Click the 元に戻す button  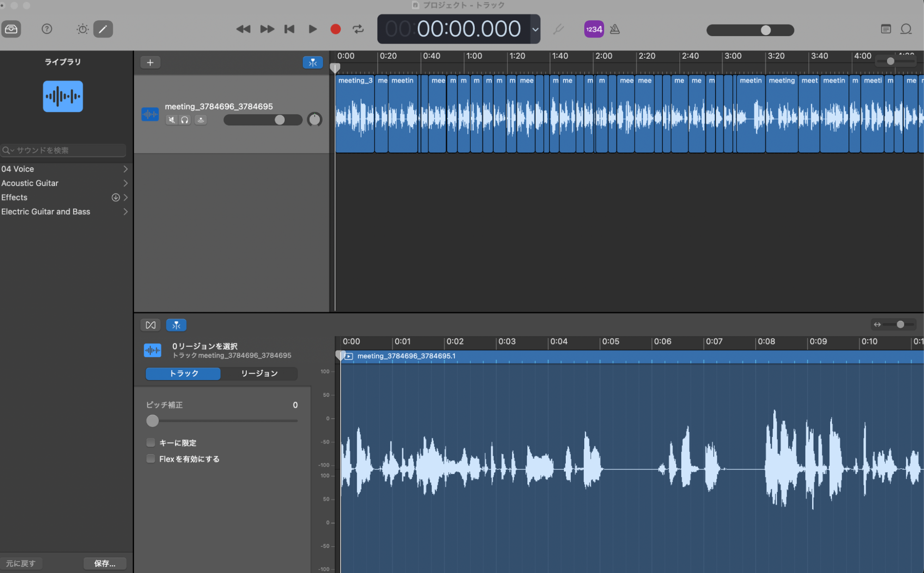[x=21, y=563]
